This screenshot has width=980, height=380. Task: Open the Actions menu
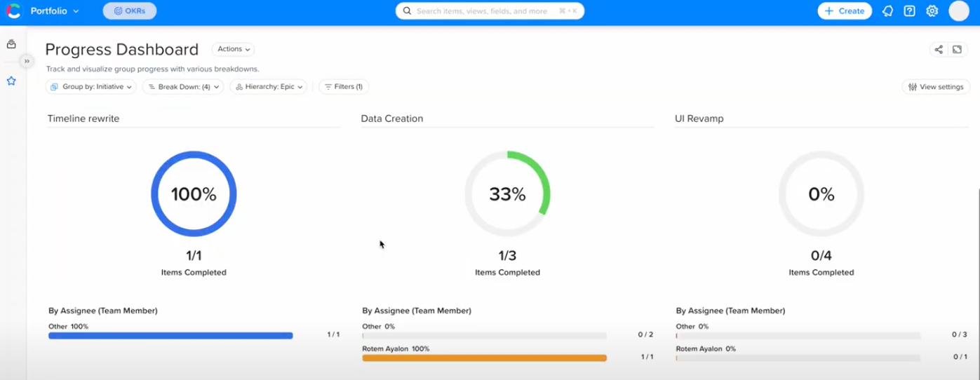click(233, 49)
